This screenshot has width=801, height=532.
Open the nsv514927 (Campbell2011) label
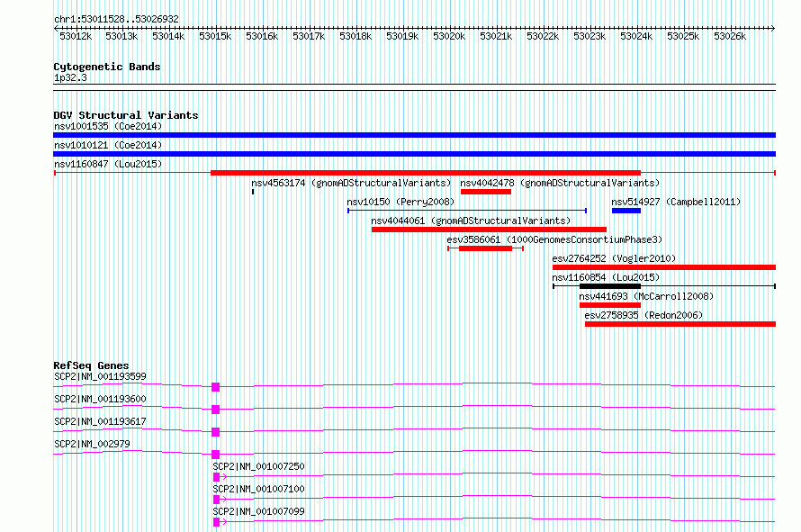coord(676,202)
